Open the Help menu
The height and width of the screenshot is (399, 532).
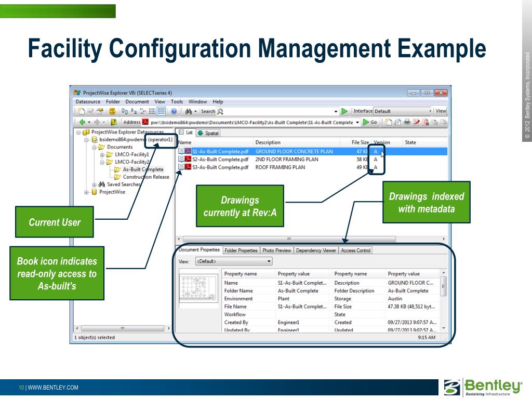tap(218, 101)
